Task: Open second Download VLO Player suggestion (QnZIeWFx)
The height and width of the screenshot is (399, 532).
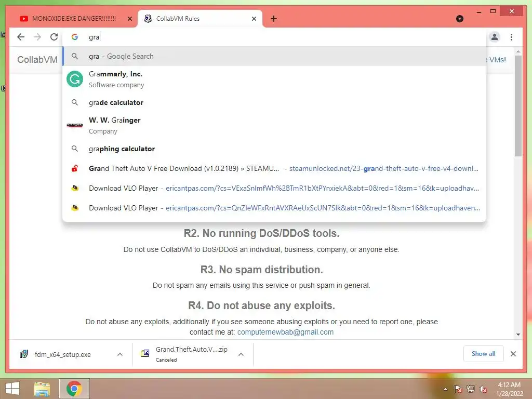Action: (274, 208)
